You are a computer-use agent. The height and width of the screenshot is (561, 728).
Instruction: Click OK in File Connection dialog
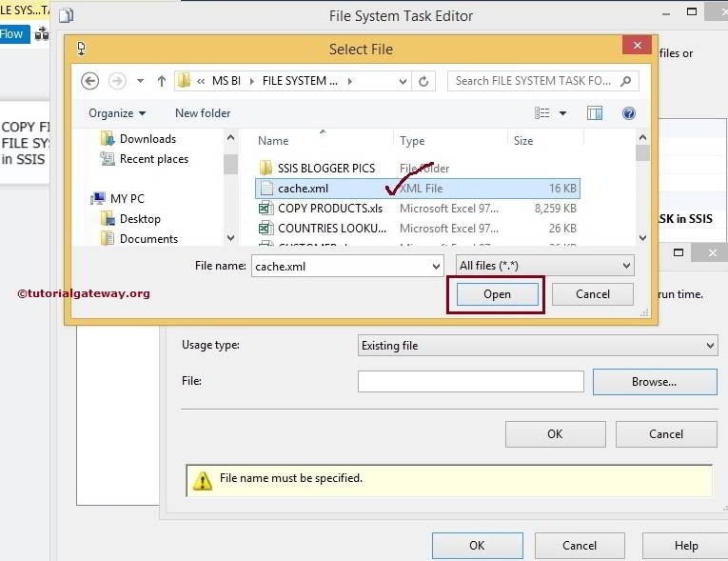[x=556, y=434]
